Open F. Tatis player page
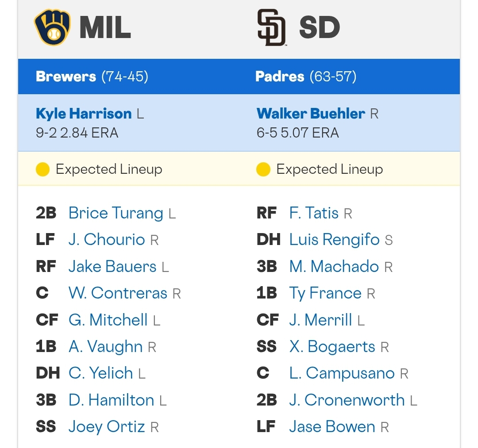 pos(314,213)
